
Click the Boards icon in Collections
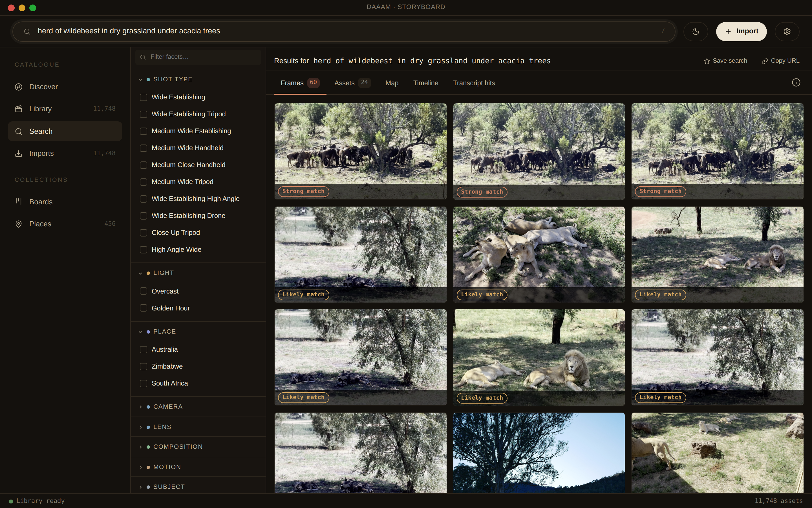click(19, 202)
